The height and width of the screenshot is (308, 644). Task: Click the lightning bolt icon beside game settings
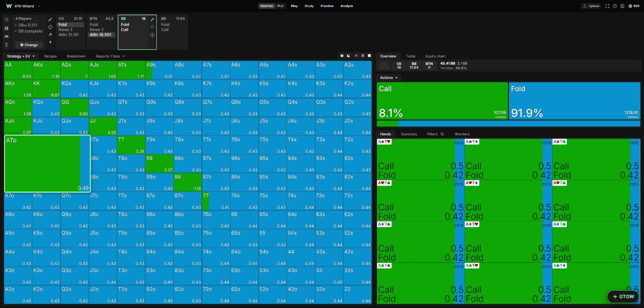pos(50,42)
